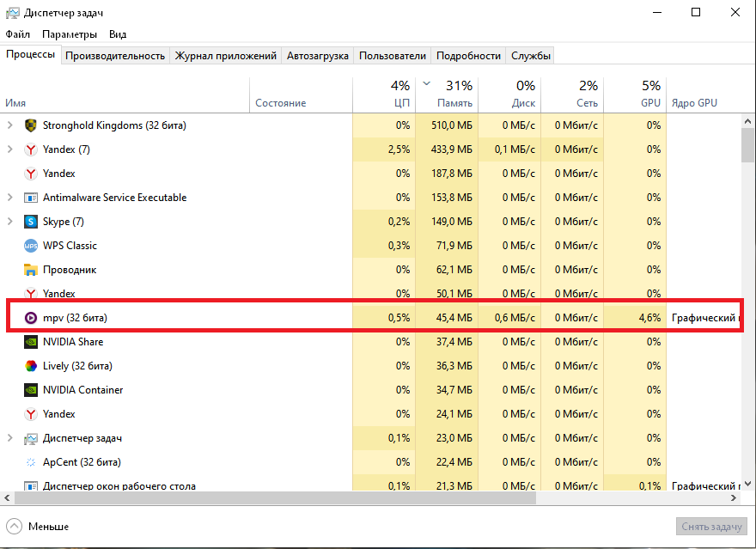Select the NVIDIA Share process name

tap(73, 342)
